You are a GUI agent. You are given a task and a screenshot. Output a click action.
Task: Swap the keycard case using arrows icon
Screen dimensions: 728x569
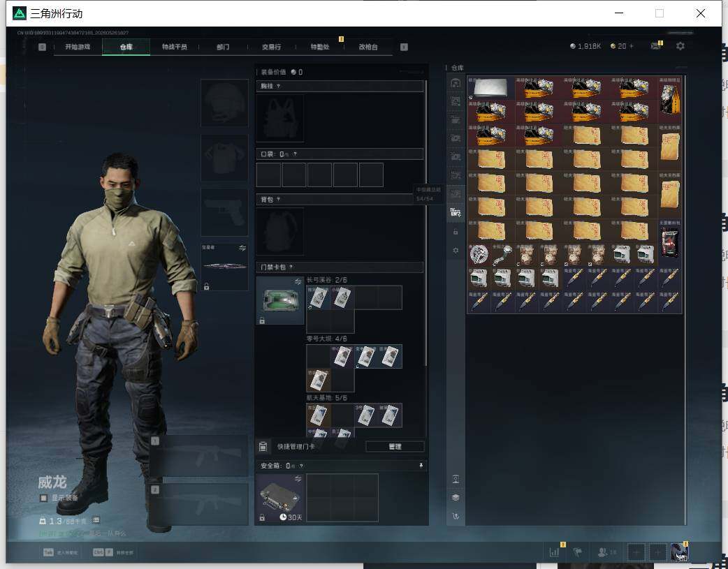click(298, 282)
